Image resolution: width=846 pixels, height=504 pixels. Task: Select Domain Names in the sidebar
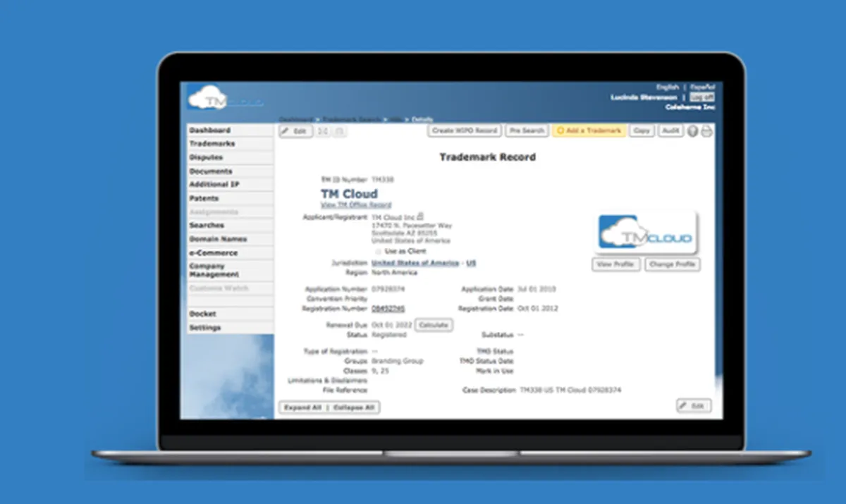pos(230,239)
